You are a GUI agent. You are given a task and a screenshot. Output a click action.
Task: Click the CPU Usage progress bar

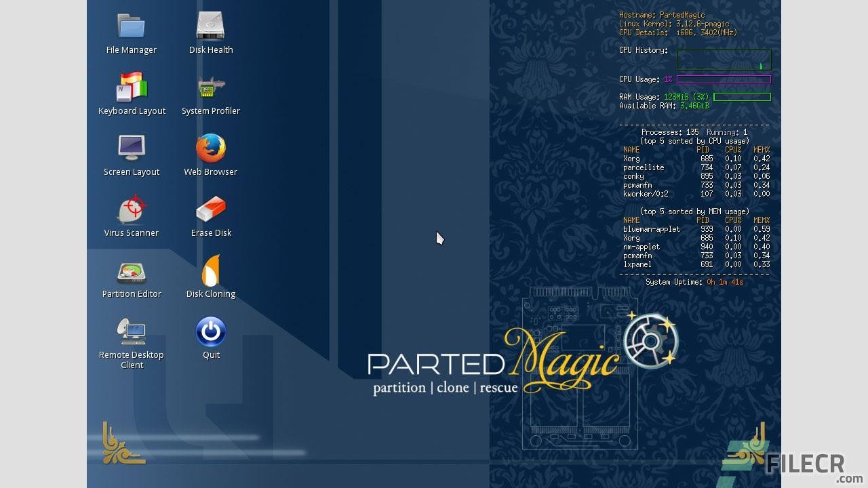pyautogui.click(x=724, y=79)
